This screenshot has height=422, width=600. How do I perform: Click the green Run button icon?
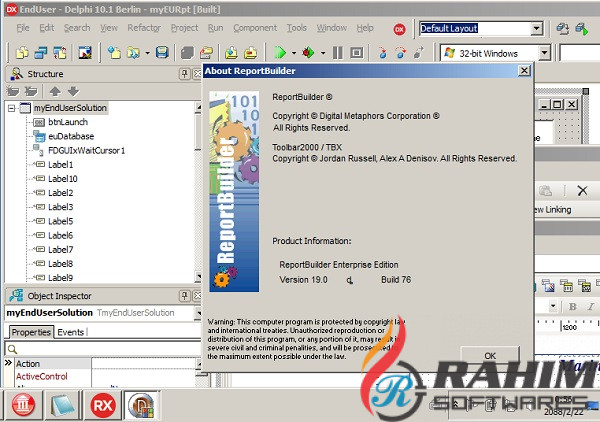[x=280, y=52]
